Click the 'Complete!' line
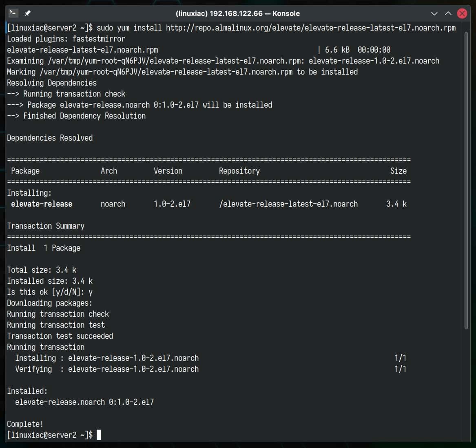The image size is (476, 448). point(24,424)
